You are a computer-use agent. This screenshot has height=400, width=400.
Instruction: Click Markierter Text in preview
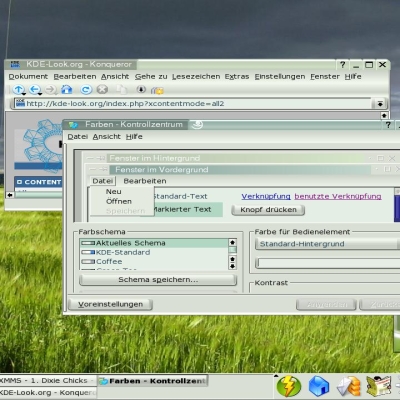point(182,210)
